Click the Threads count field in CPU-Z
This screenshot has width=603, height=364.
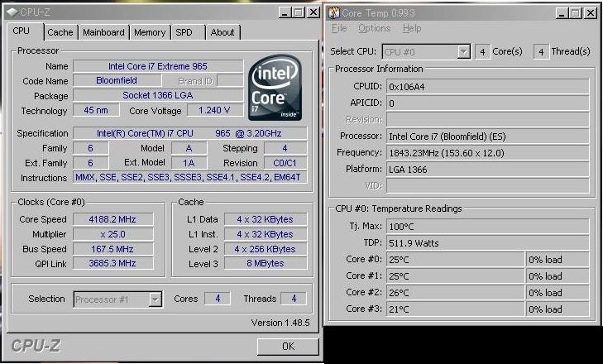tap(294, 299)
